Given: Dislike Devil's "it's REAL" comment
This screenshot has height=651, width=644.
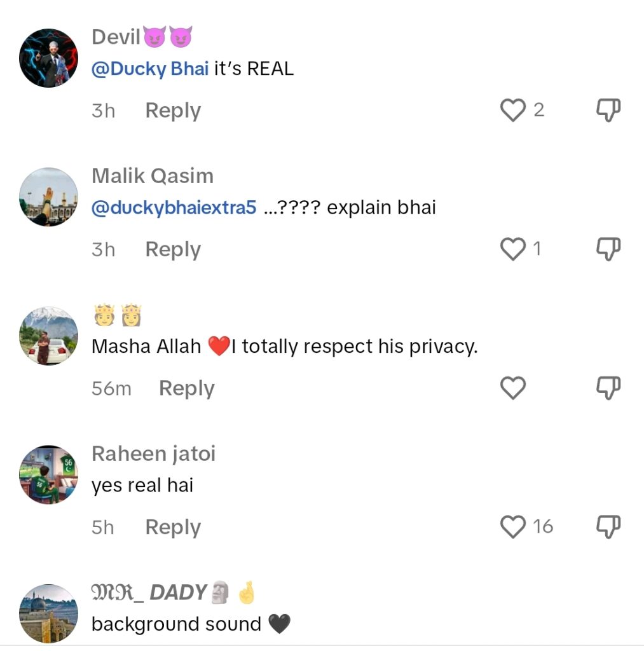Looking at the screenshot, I should point(608,110).
